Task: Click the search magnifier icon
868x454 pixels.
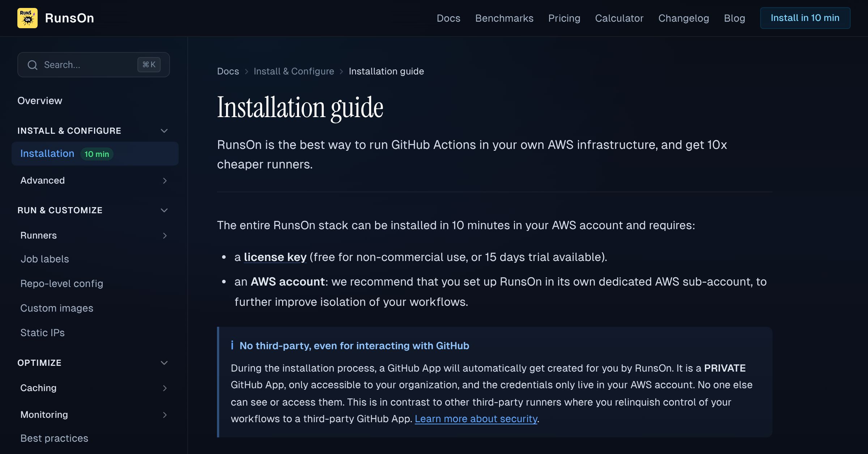Action: coord(33,65)
